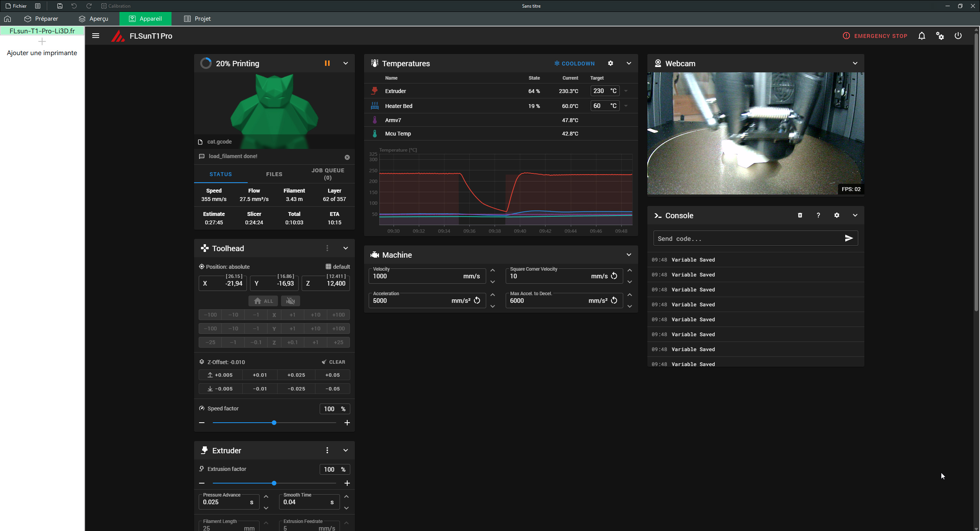This screenshot has height=531, width=980.
Task: Click the Cooldown button
Action: [x=574, y=63]
